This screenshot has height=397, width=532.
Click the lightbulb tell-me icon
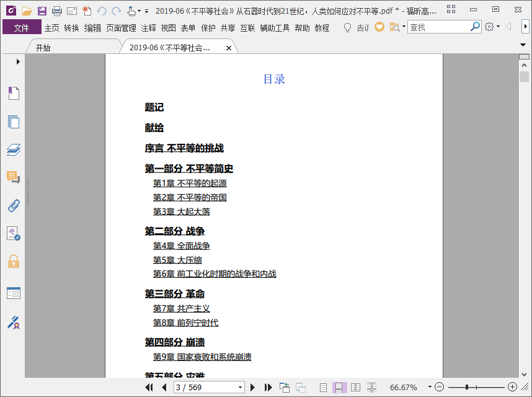tap(347, 27)
